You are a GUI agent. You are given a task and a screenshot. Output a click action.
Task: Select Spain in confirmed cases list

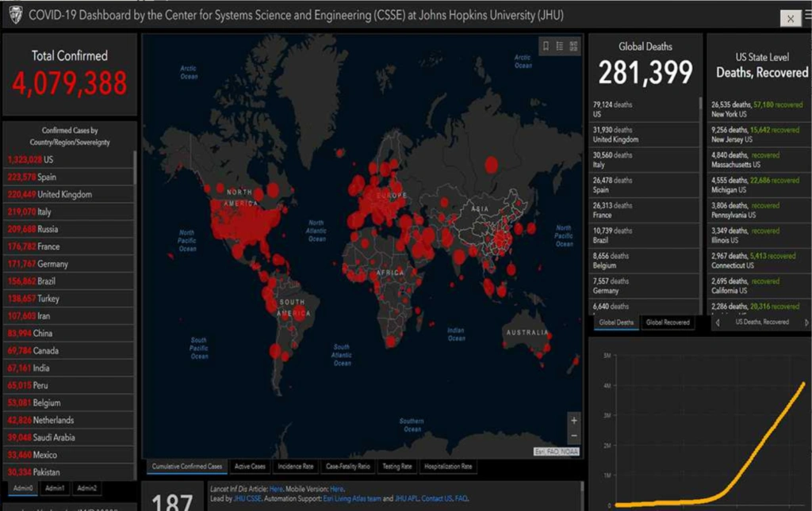(68, 177)
